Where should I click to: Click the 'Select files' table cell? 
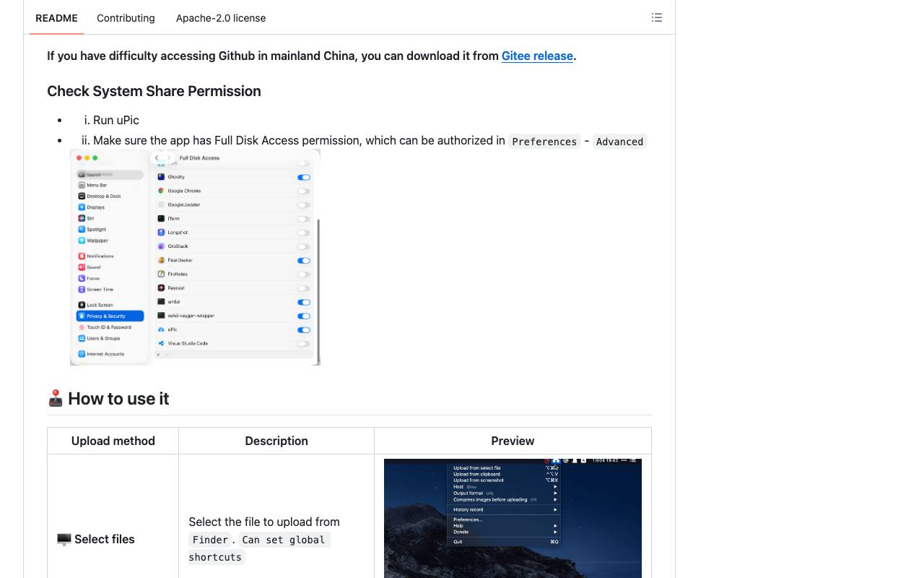(113, 539)
